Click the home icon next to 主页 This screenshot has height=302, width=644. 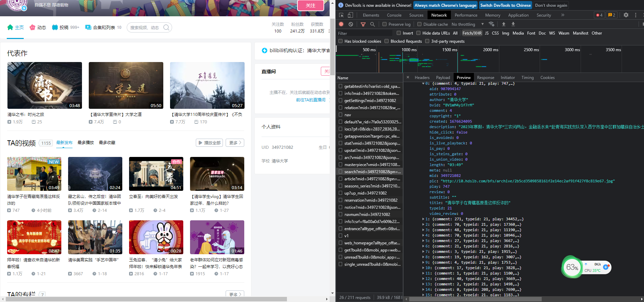[10, 27]
